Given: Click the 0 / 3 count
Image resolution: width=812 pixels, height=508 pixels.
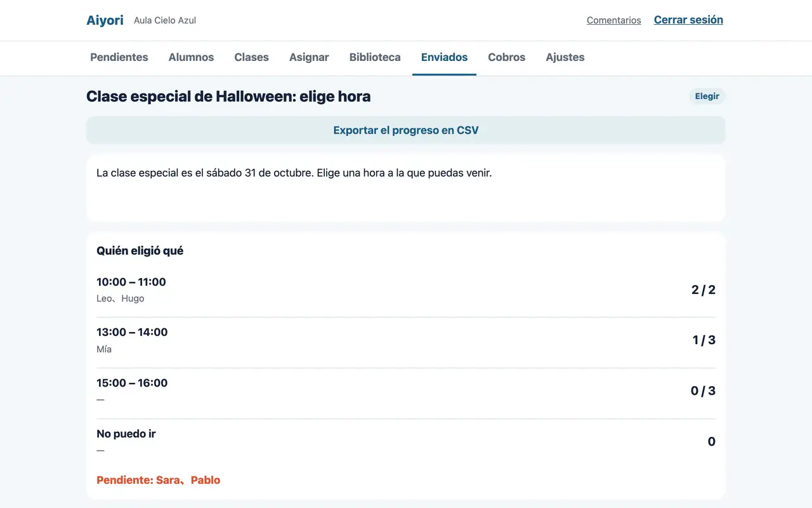Looking at the screenshot, I should [x=703, y=391].
